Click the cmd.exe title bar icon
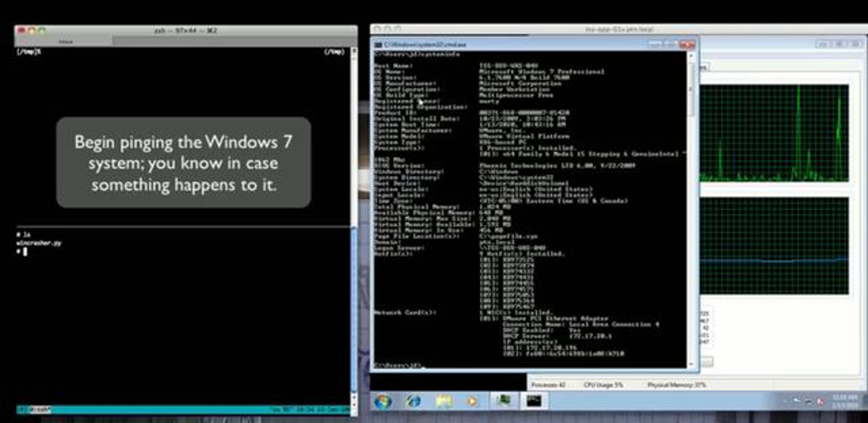This screenshot has width=868, height=423. pos(378,45)
